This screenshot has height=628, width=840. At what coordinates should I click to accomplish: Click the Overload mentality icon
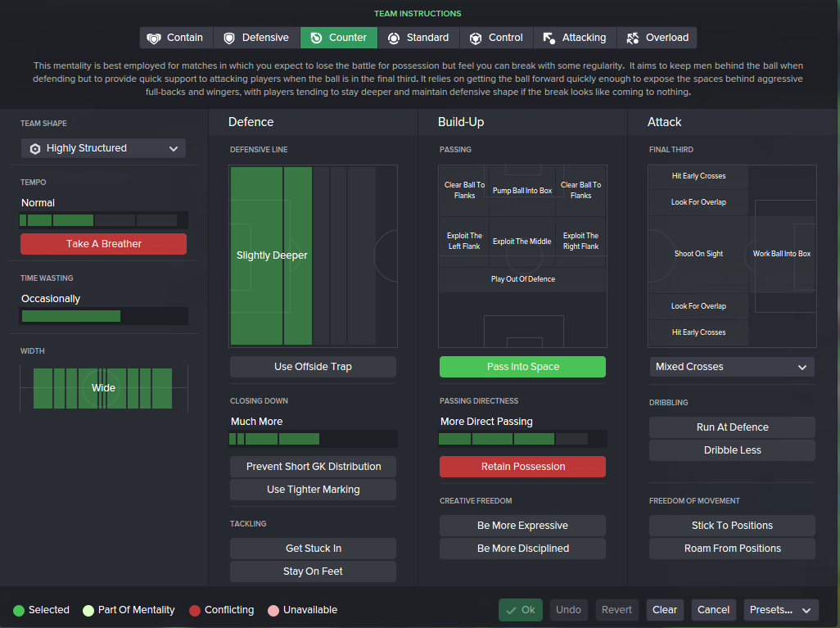pyautogui.click(x=633, y=38)
